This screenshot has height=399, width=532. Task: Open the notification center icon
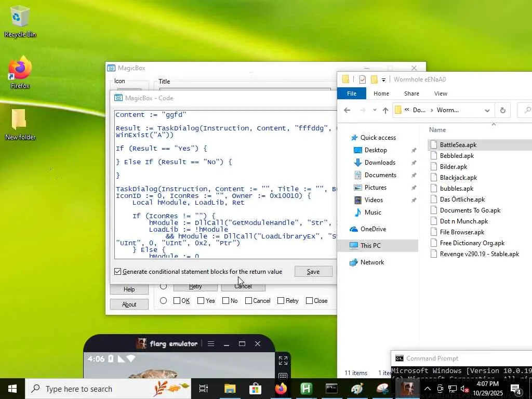point(515,389)
